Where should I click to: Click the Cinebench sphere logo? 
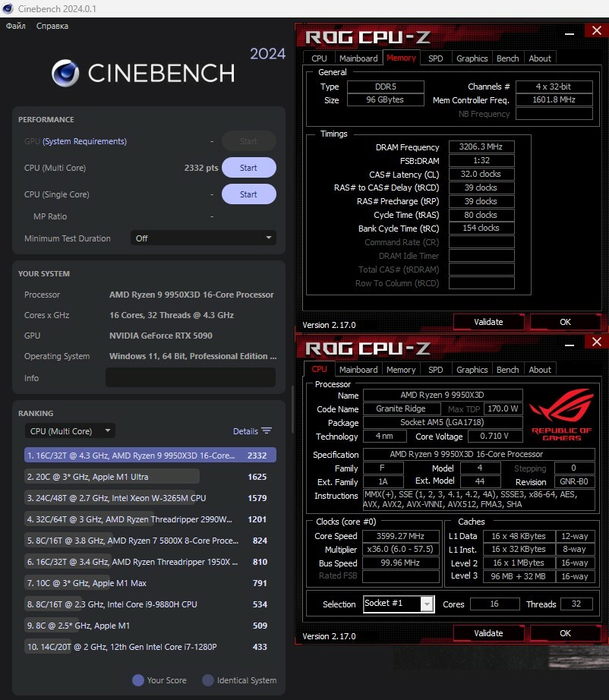(x=66, y=73)
